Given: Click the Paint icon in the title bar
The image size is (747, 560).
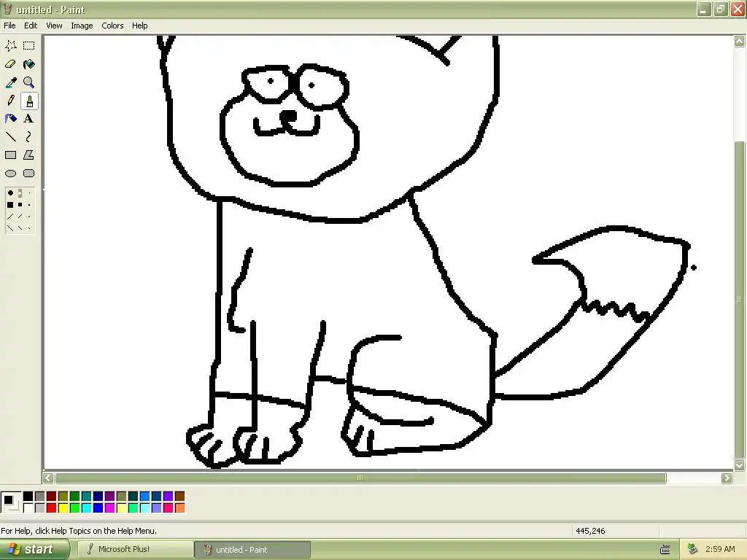Looking at the screenshot, I should [x=7, y=9].
